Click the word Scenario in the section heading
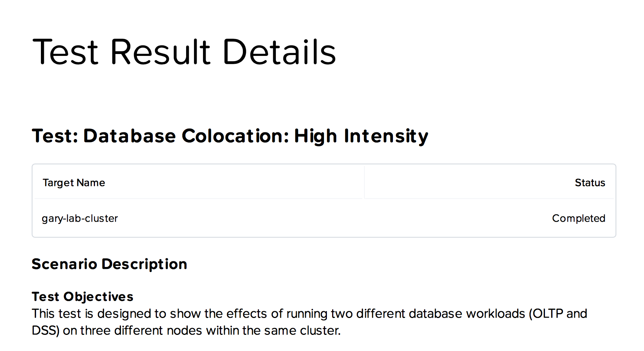The height and width of the screenshot is (351, 644). [65, 264]
